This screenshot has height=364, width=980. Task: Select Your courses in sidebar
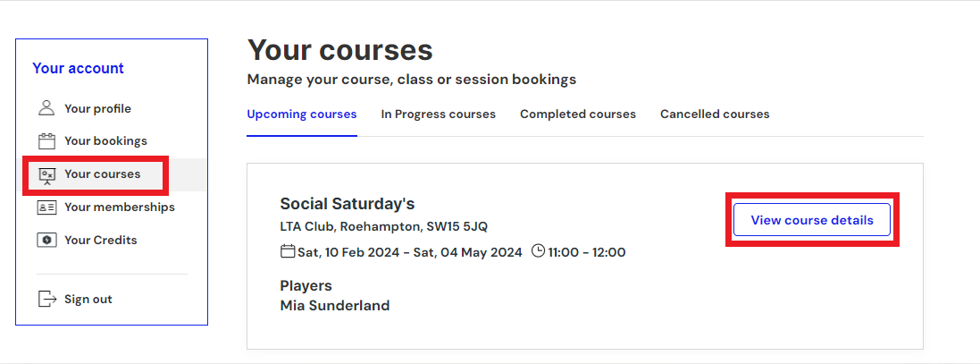click(103, 174)
